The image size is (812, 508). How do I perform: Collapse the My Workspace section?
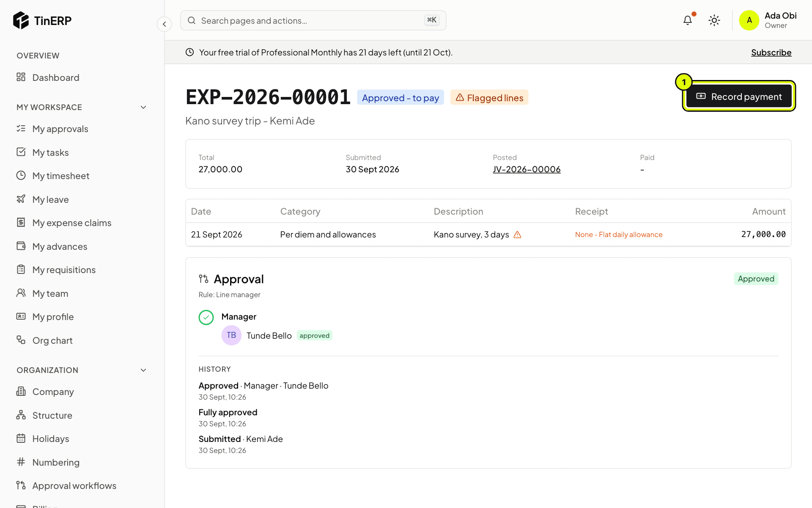(143, 107)
